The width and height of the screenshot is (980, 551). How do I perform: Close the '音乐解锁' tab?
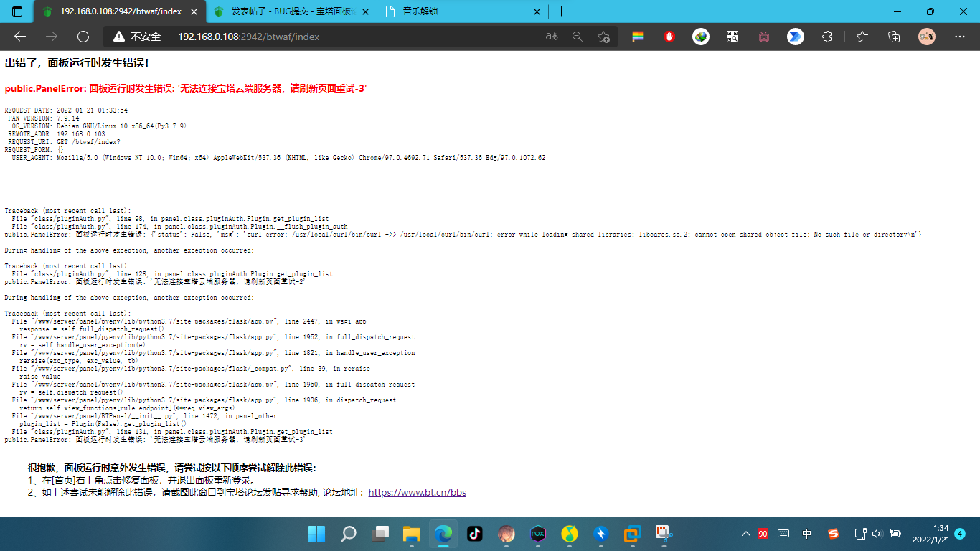click(537, 11)
